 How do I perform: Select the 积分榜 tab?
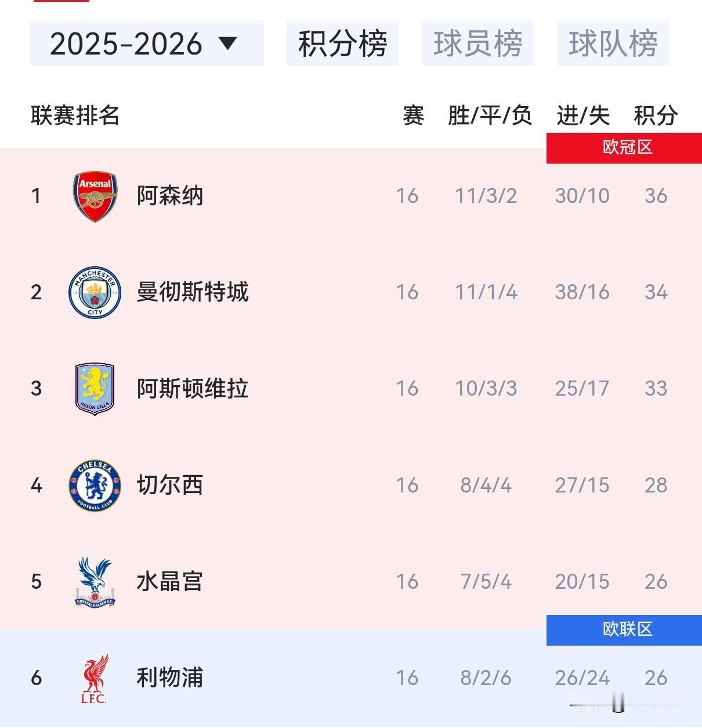click(342, 42)
